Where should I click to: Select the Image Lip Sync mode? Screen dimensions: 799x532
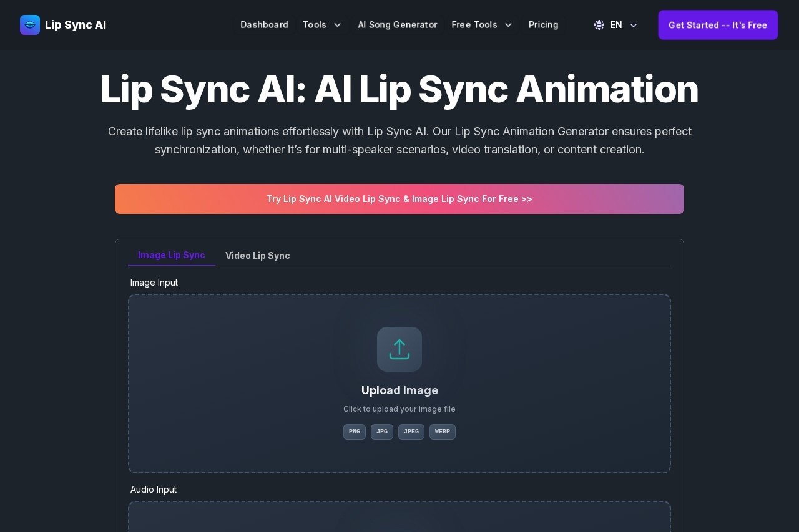click(x=172, y=255)
